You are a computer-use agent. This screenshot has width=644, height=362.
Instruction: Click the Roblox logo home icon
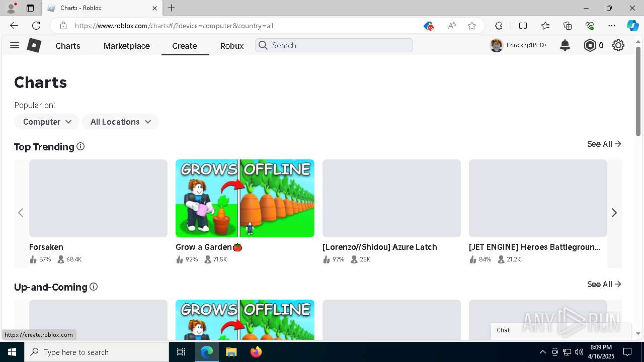(x=34, y=45)
